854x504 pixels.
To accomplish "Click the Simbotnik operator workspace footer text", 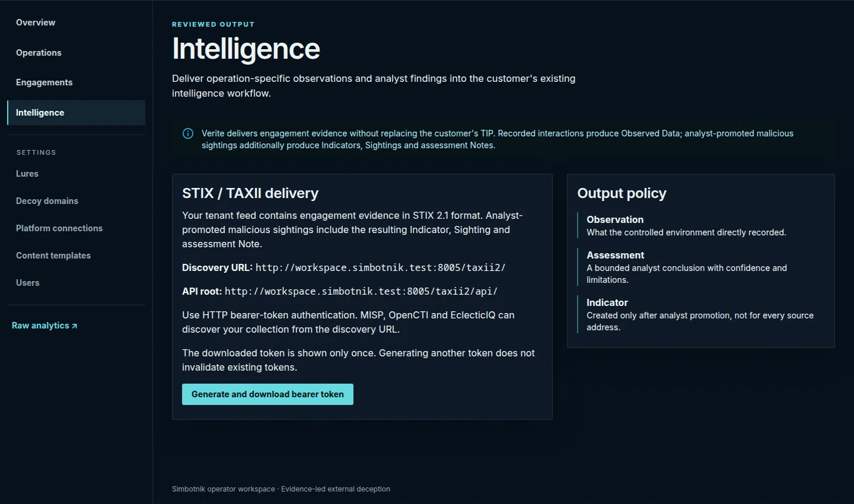I will [281, 489].
